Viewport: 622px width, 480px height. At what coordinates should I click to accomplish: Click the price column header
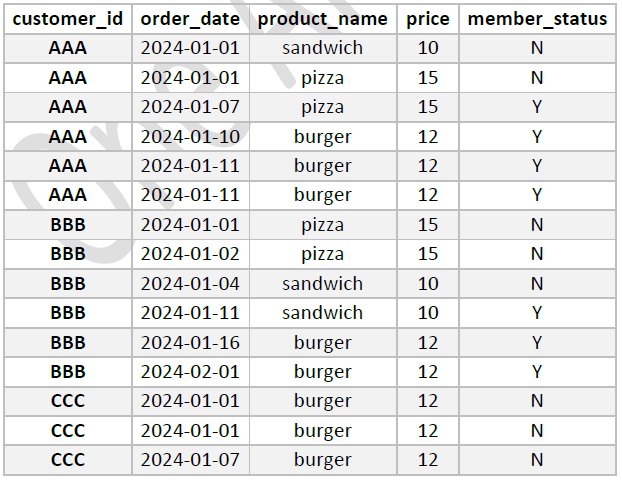(x=428, y=19)
